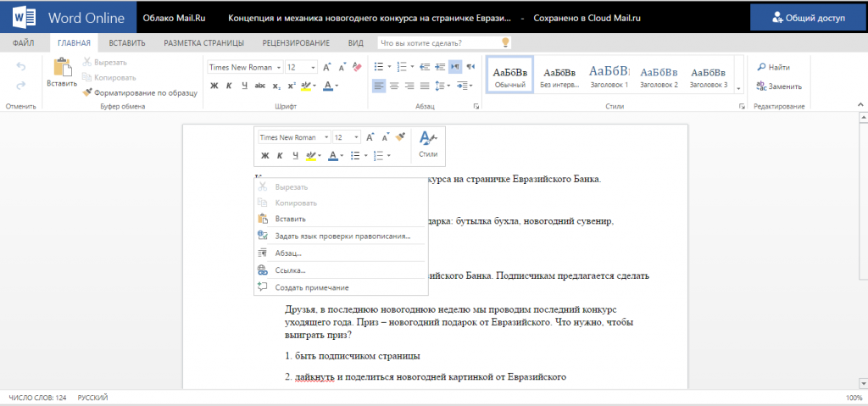Expand the styles gallery arrow
The width and height of the screenshot is (868, 406).
[738, 88]
